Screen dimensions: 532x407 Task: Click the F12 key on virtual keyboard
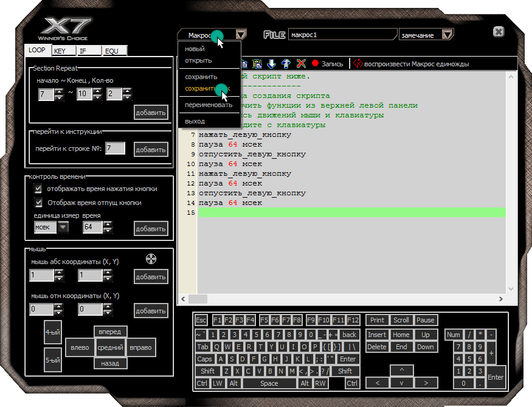353,320
